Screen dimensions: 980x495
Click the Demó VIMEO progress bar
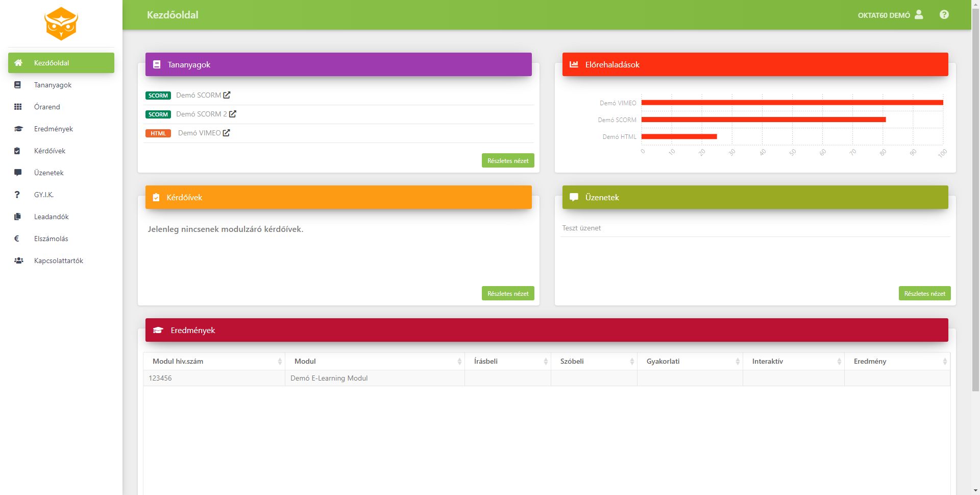[x=792, y=103]
